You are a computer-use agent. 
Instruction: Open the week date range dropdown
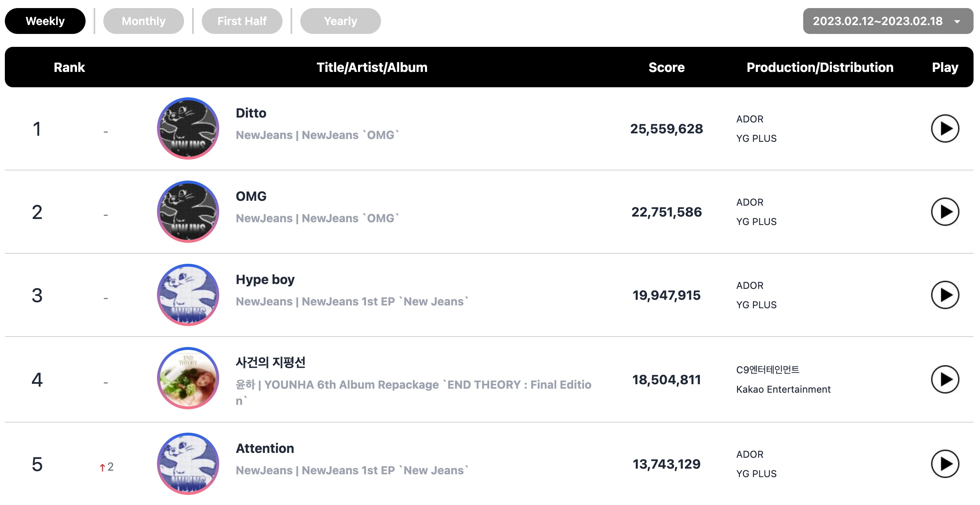pyautogui.click(x=888, y=21)
